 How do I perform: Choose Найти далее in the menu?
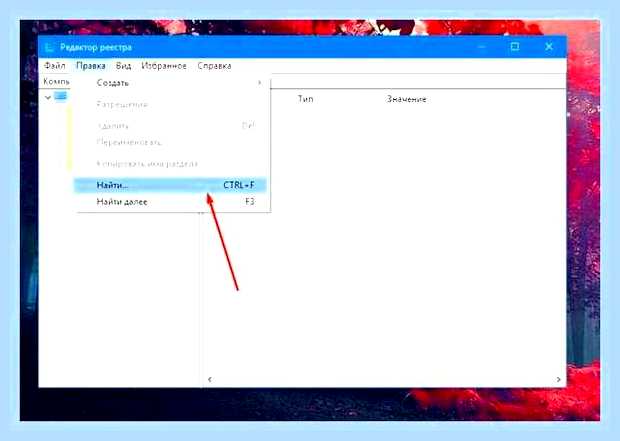click(170, 202)
